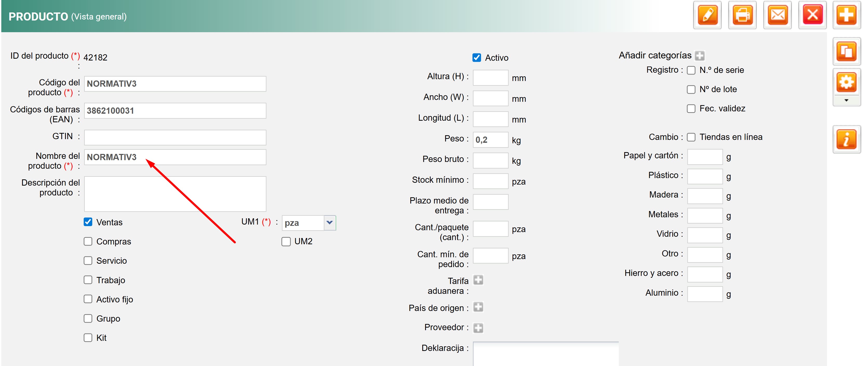
Task: Focus the Códigos de barras (EAN) field
Action: [x=175, y=111]
